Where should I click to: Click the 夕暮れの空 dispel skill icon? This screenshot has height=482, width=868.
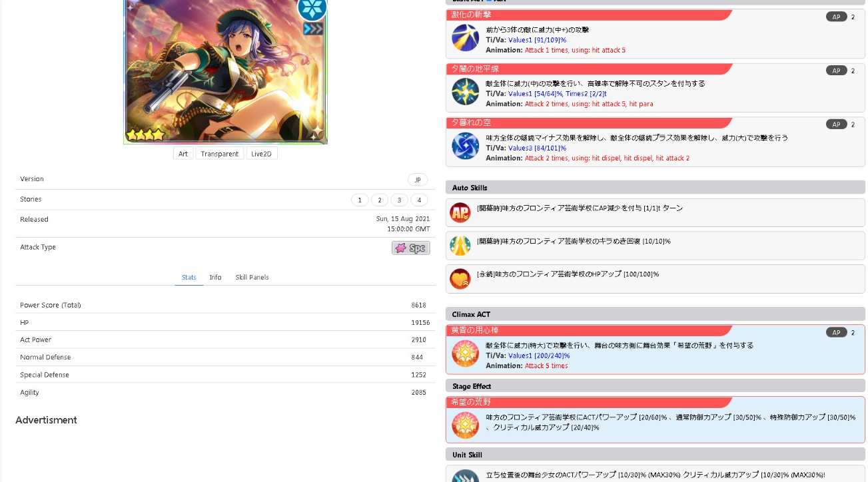click(x=465, y=146)
